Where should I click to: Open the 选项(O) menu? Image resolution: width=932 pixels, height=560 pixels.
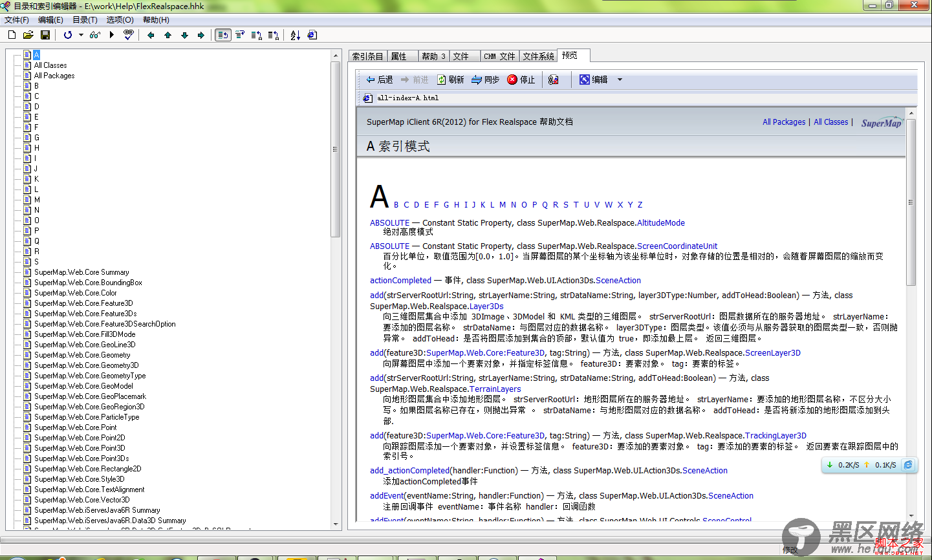pos(120,20)
